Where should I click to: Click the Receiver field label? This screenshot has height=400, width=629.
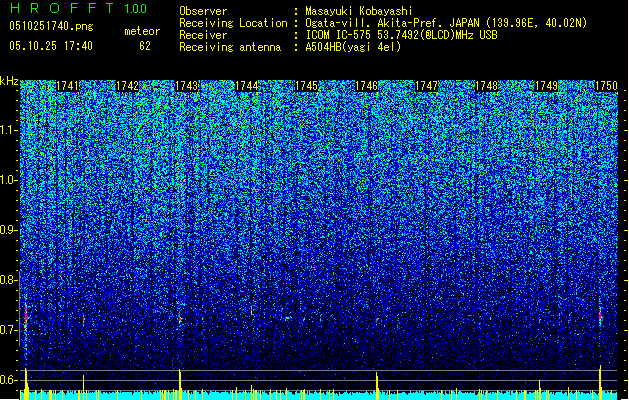click(x=203, y=35)
